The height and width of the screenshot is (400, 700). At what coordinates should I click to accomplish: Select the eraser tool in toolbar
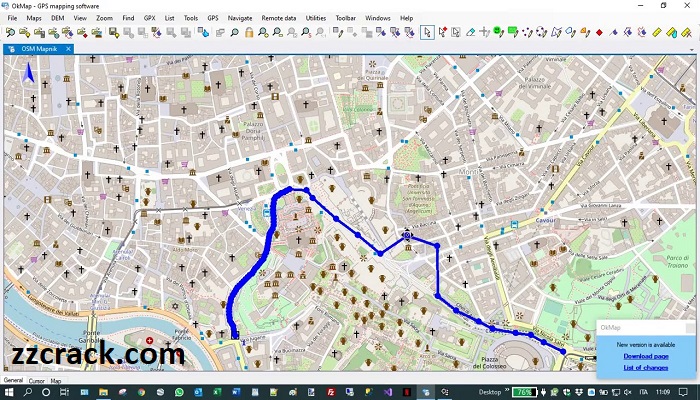pos(470,32)
